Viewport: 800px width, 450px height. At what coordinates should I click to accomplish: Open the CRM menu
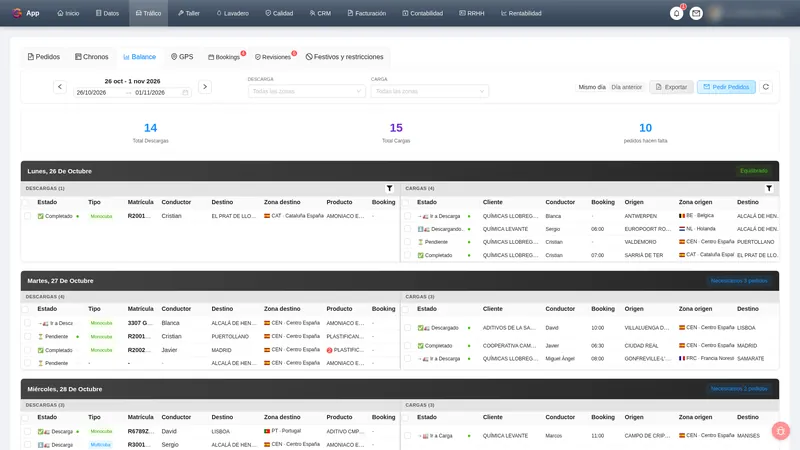click(320, 13)
